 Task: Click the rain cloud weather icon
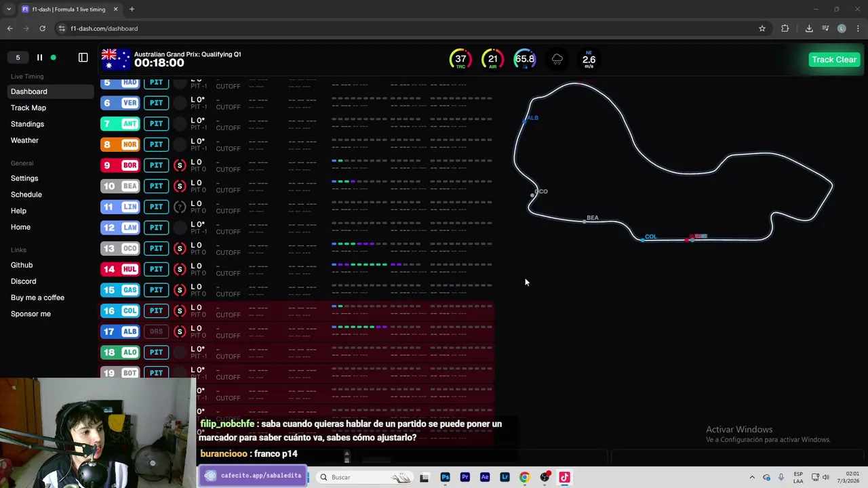[x=557, y=60]
